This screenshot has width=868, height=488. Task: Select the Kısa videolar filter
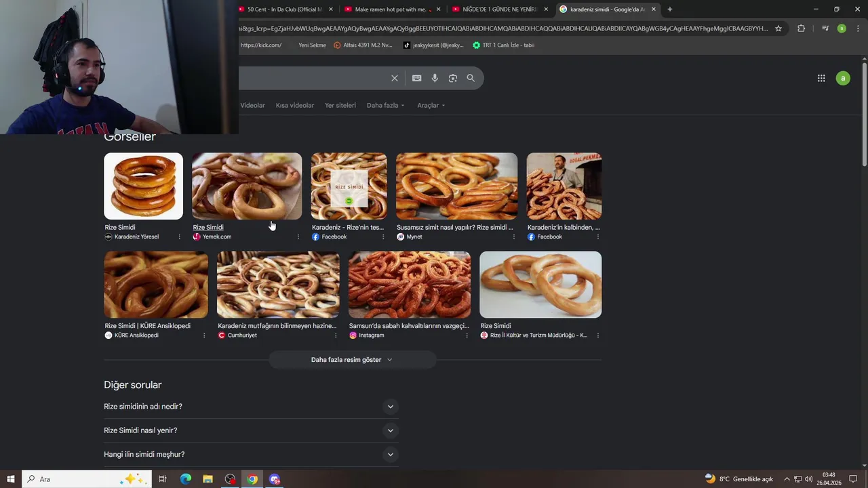pos(295,105)
